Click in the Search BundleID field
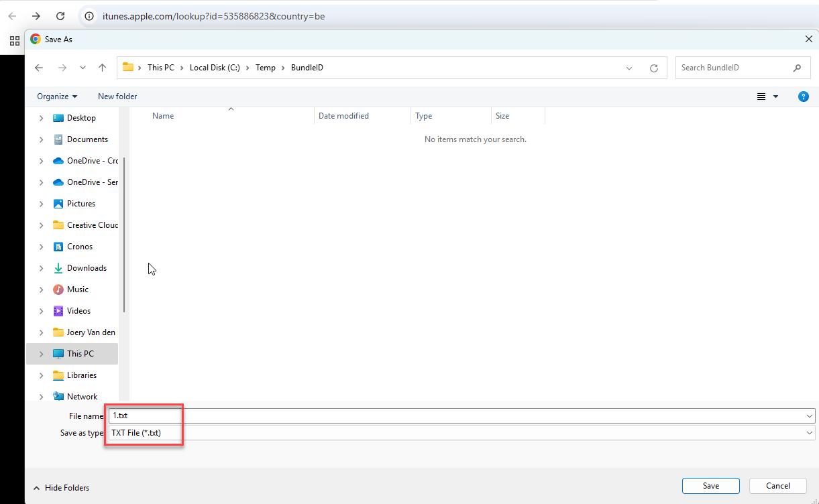This screenshot has width=819, height=504. (x=731, y=68)
